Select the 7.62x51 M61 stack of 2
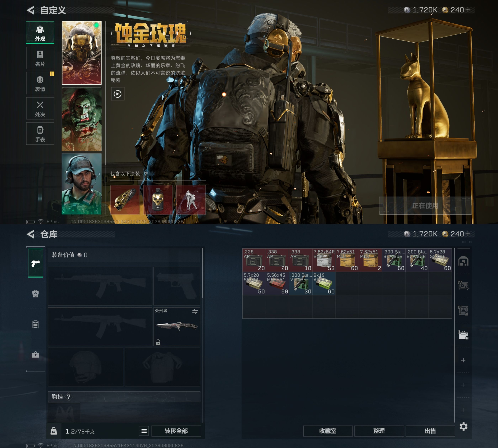Image resolution: width=498 pixels, height=448 pixels. coord(371,260)
